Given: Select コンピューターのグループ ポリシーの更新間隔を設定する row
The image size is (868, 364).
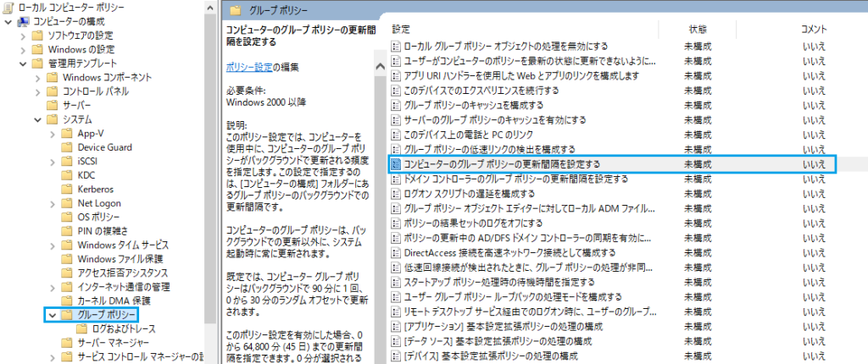Looking at the screenshot, I should pos(611,164).
